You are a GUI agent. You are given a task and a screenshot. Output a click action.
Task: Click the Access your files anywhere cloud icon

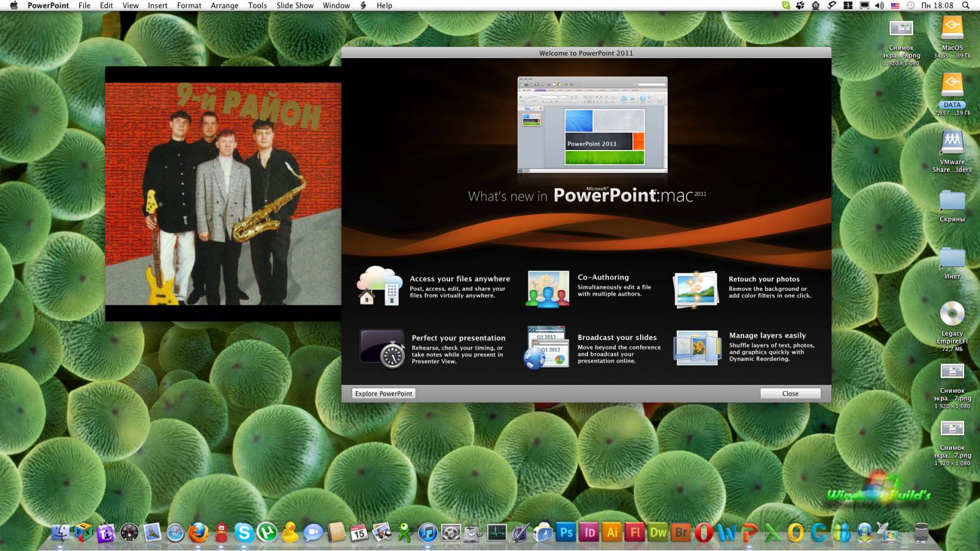tap(379, 285)
